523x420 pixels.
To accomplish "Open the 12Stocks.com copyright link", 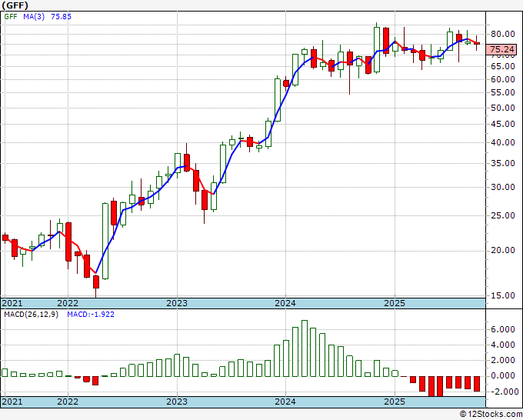I will (491, 415).
